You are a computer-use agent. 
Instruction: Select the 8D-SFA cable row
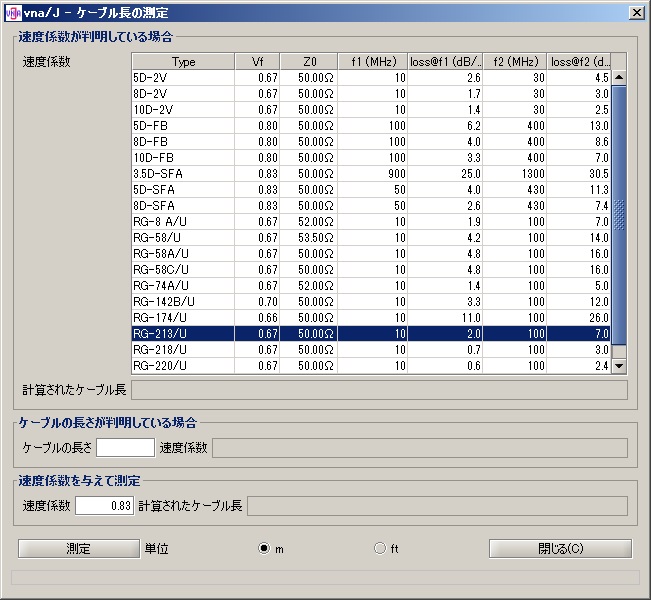click(371, 206)
